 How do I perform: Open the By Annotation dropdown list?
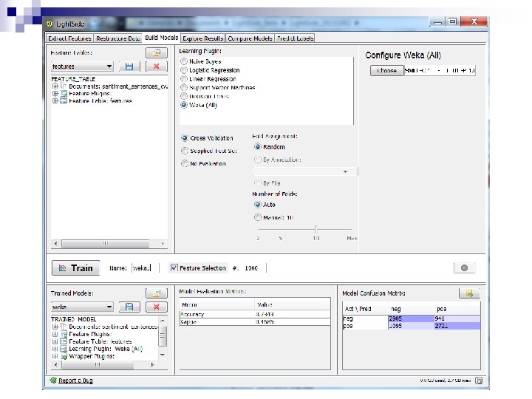pos(305,171)
